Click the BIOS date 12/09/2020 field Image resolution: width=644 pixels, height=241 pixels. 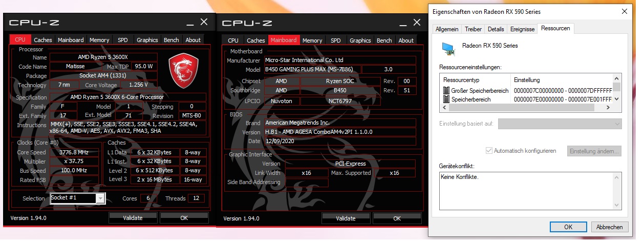coord(296,141)
